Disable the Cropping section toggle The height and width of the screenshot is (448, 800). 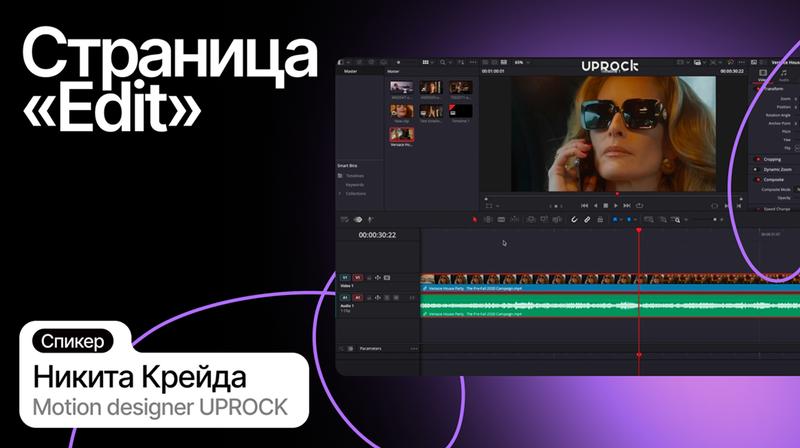pos(758,159)
